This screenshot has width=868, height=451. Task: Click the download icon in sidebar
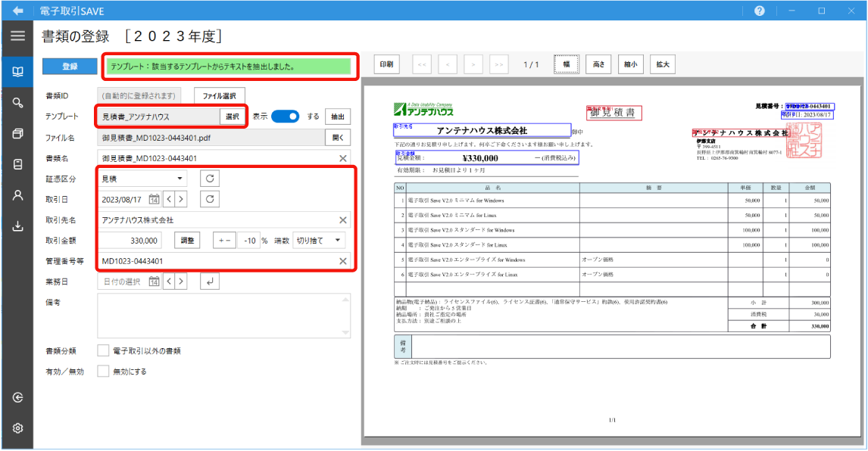17,225
